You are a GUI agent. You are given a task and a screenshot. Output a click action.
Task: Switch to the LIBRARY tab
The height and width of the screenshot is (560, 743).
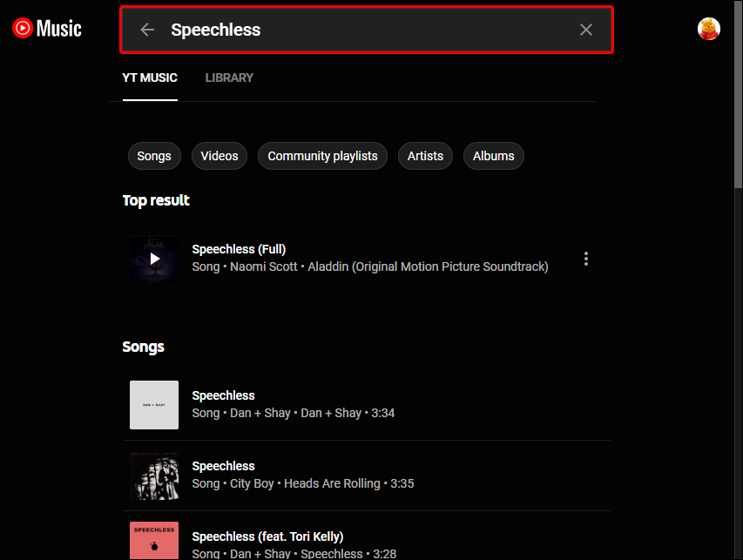229,78
